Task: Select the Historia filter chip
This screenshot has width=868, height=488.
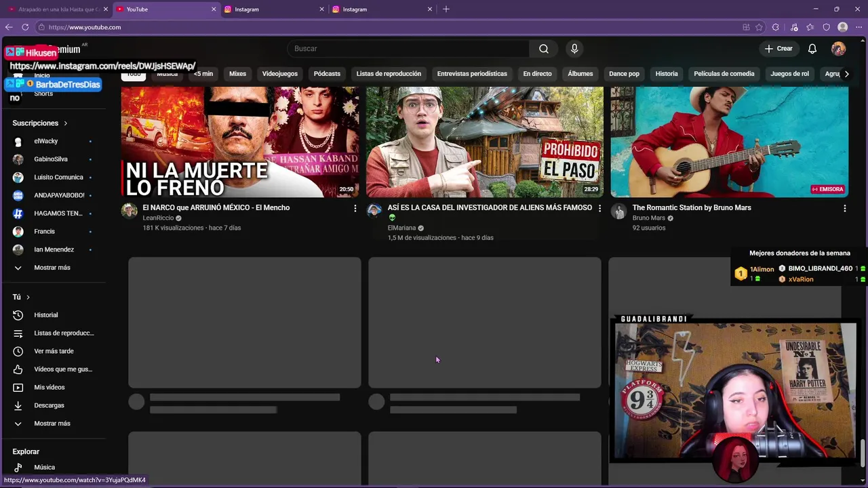Action: point(667,74)
